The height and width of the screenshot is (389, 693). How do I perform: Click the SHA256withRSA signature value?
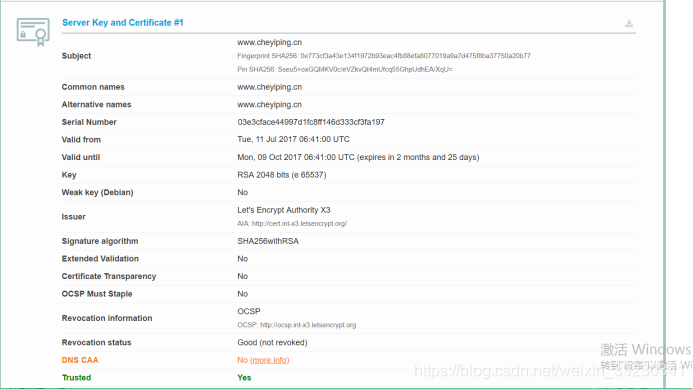(268, 241)
